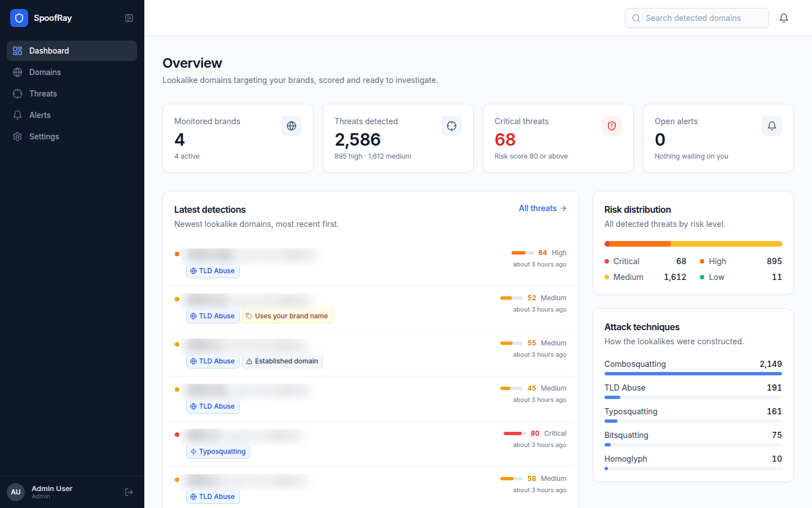The width and height of the screenshot is (812, 508).
Task: Click the magnifier icon in search box
Action: coord(636,18)
